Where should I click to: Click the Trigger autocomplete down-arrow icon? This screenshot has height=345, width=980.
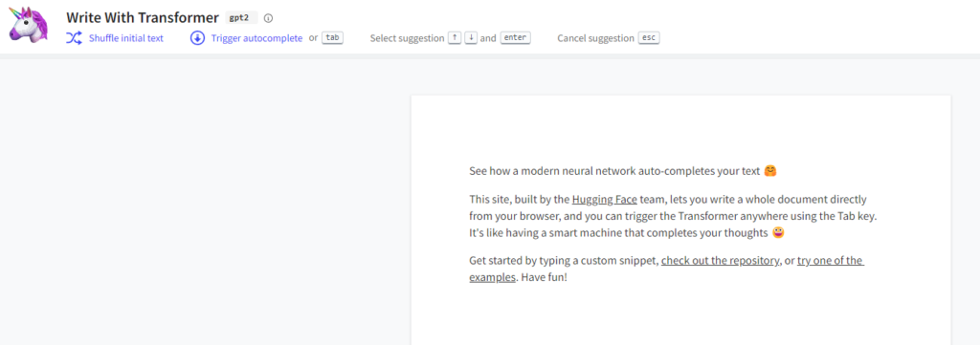197,38
